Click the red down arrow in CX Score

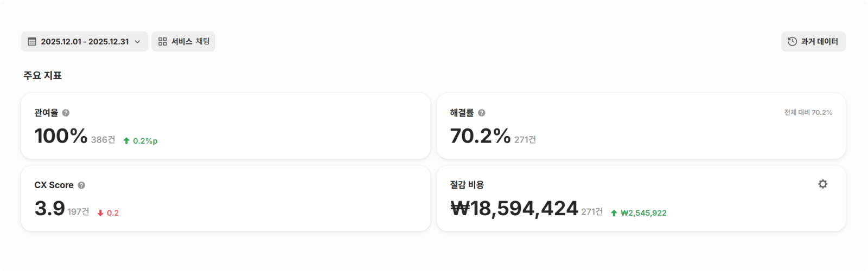100,213
